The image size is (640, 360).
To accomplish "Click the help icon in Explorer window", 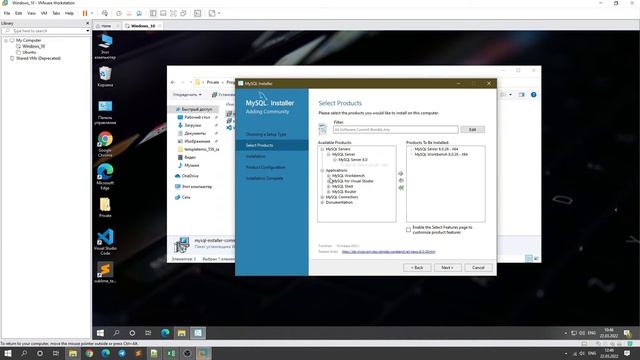I will [x=533, y=95].
